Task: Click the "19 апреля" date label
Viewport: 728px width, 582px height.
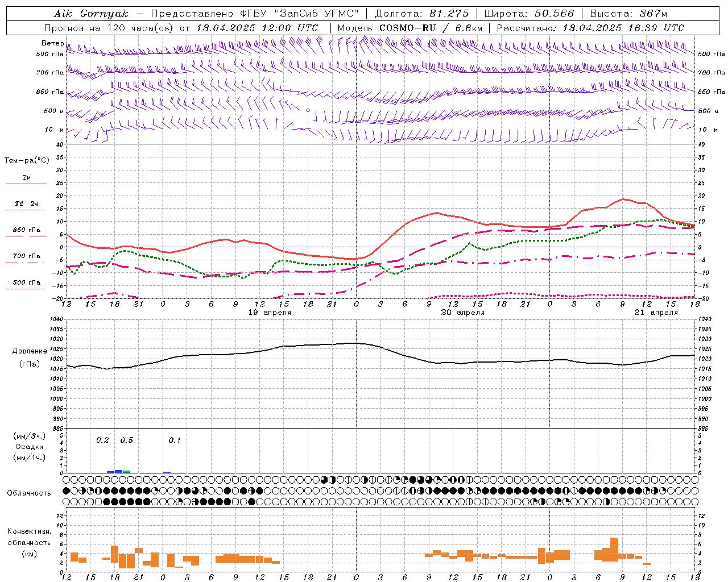Action: click(270, 313)
